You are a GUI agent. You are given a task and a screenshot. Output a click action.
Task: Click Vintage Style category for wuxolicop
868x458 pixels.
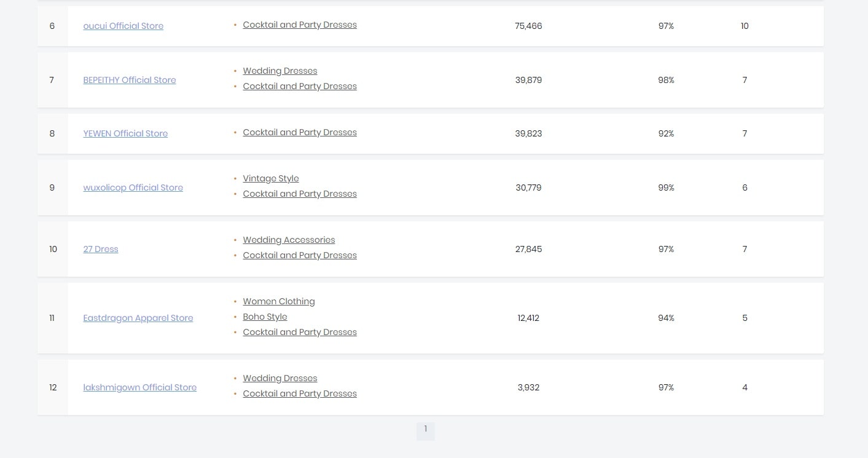tap(270, 178)
